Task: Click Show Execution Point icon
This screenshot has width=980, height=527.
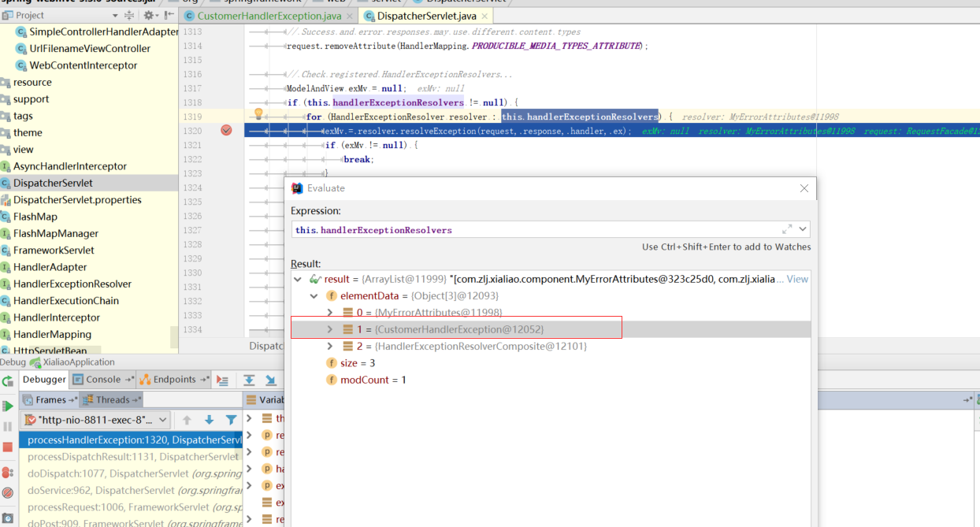Action: point(223,380)
